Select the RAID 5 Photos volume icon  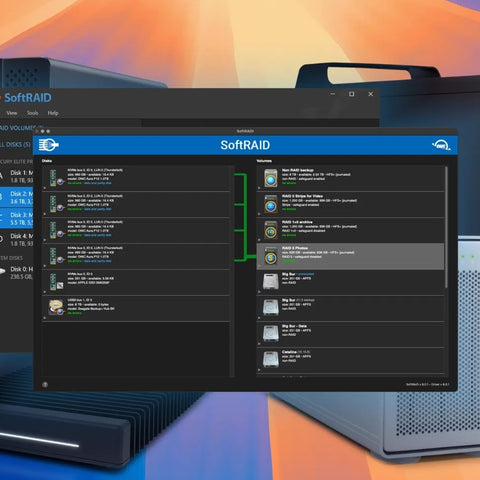(271, 256)
